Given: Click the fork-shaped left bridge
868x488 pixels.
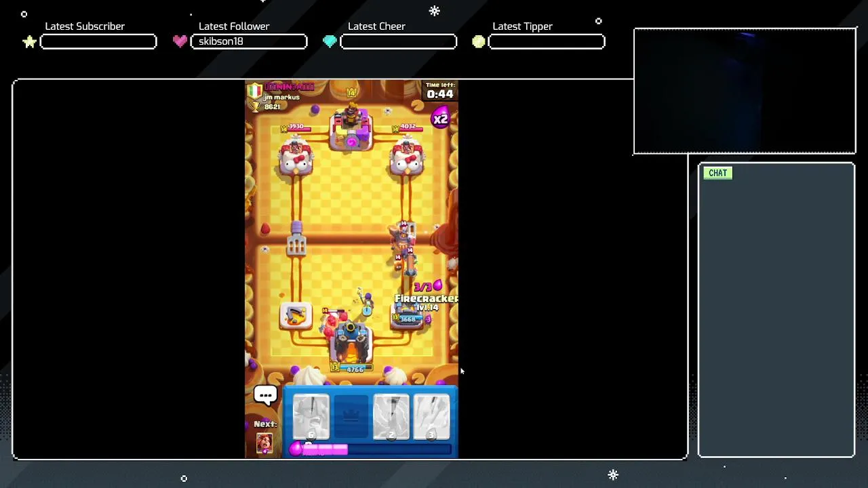Looking at the screenshot, I should pos(296,238).
